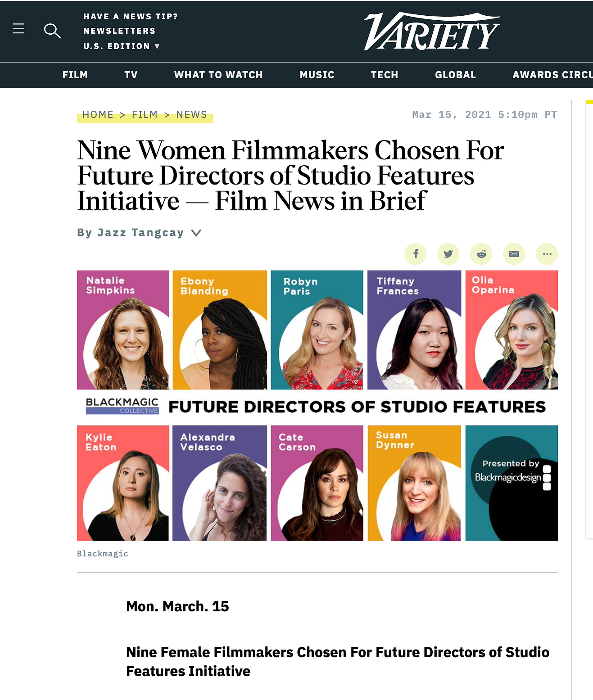Viewport: 593px width, 700px height.
Task: Share article on Facebook
Action: coord(416,254)
